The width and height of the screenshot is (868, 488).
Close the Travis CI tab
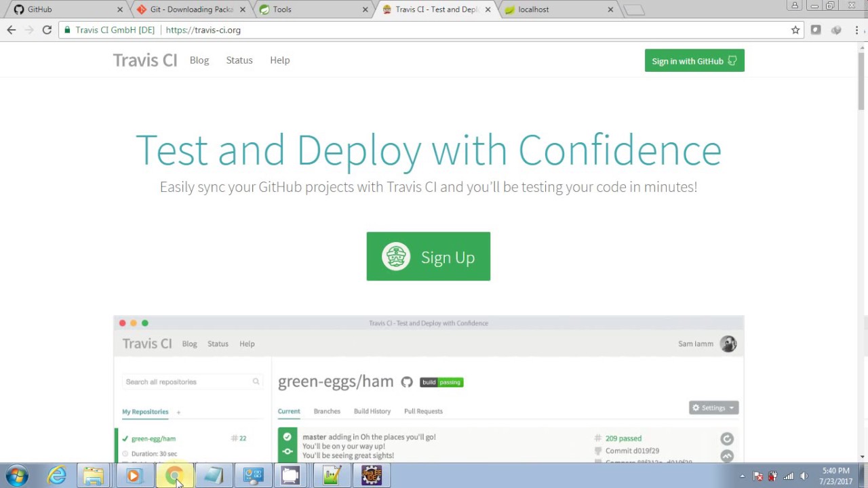(x=488, y=9)
